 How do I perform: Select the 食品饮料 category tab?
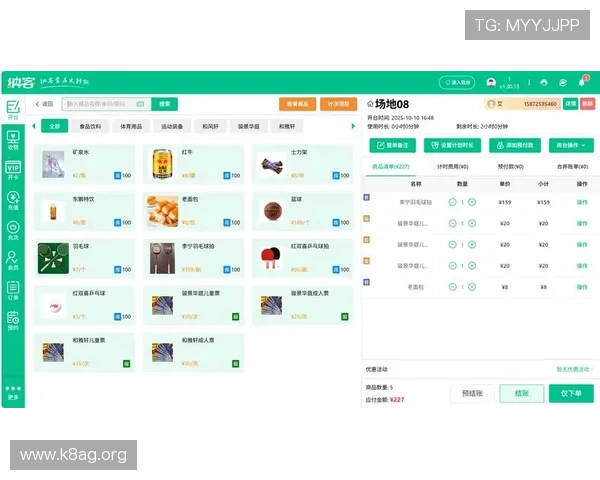(90, 126)
